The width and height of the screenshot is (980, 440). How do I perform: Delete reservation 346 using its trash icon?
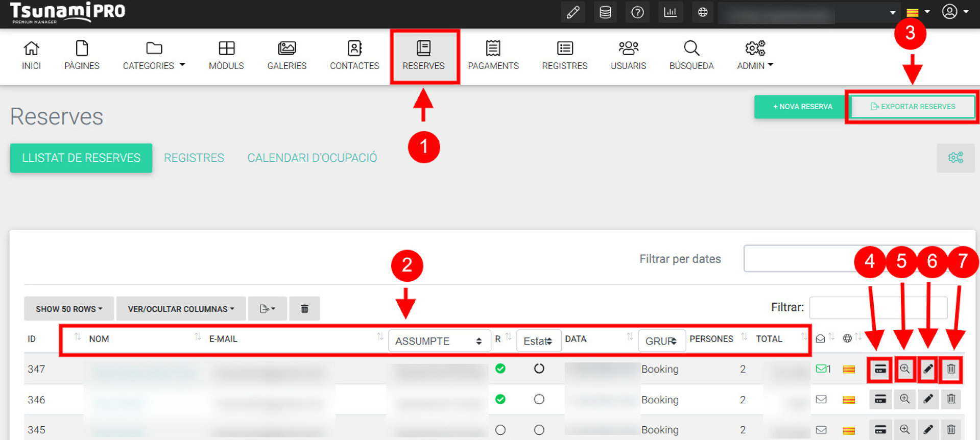[x=951, y=399]
